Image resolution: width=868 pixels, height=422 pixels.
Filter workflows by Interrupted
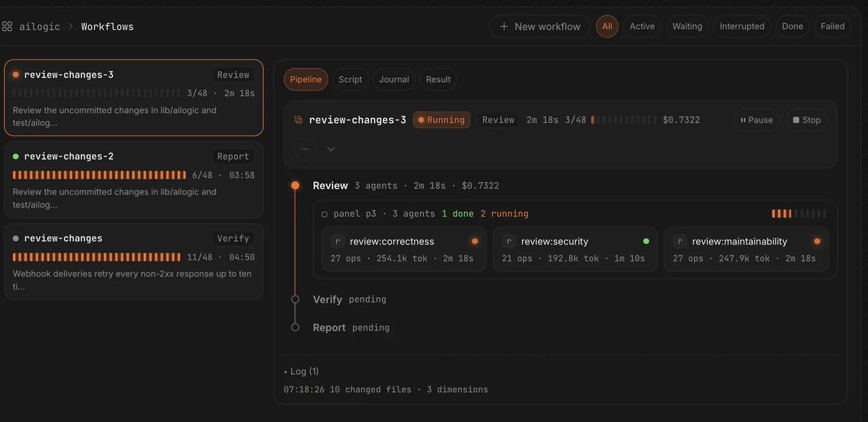[x=741, y=27]
